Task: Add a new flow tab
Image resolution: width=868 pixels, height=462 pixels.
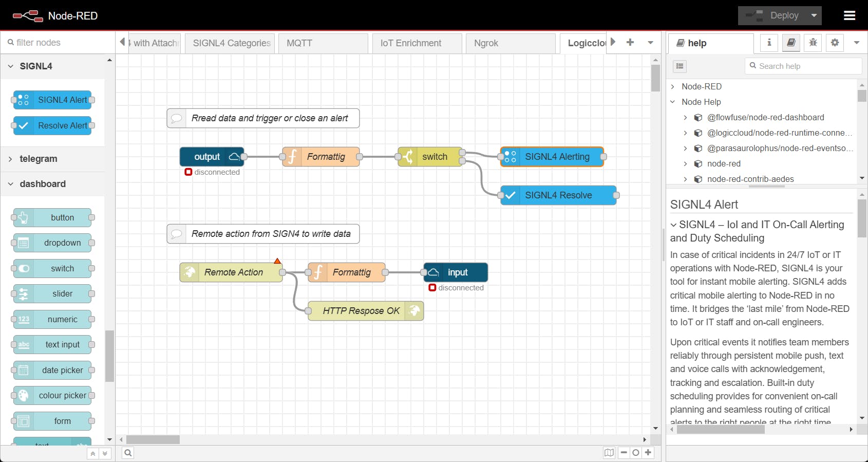Action: pyautogui.click(x=630, y=43)
